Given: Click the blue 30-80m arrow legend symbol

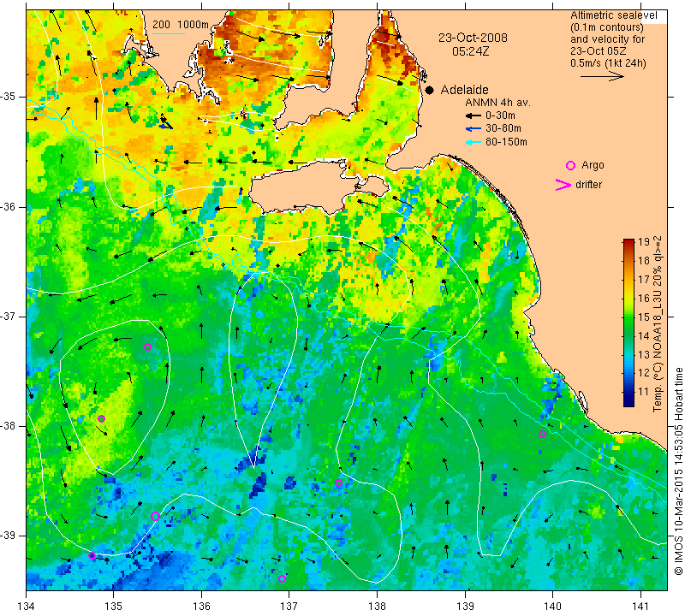Looking at the screenshot, I should [474, 129].
